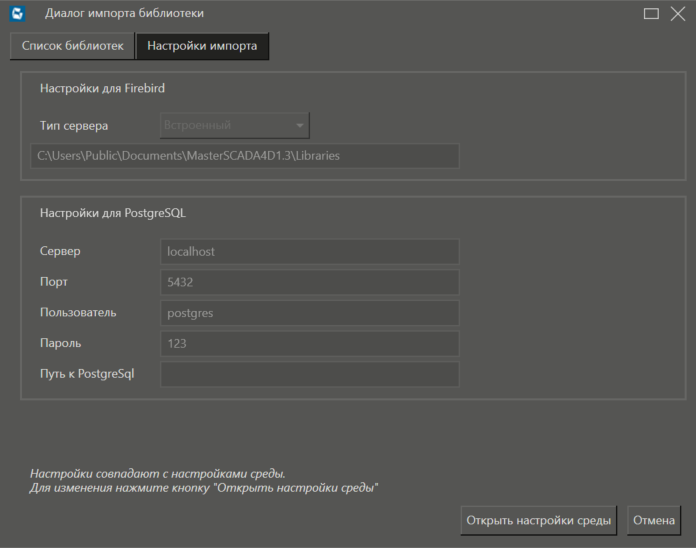This screenshot has height=548, width=696.
Task: Close the library import dialog
Action: point(677,14)
